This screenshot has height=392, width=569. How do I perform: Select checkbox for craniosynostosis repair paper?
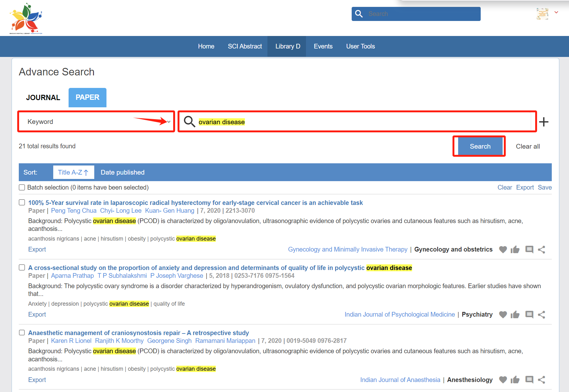(x=22, y=333)
